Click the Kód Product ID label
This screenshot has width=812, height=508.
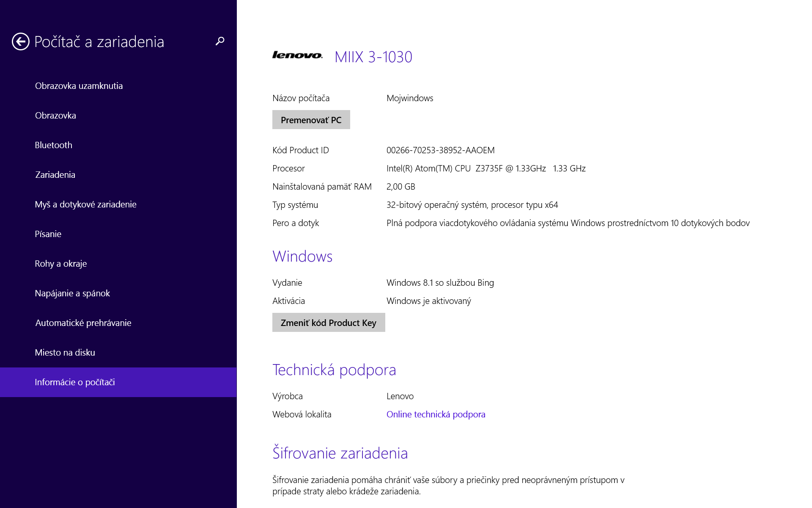pos(301,150)
